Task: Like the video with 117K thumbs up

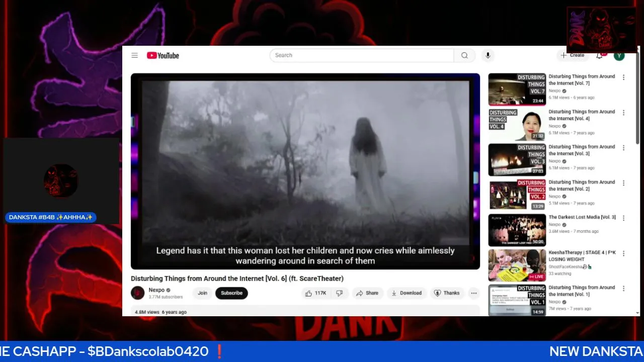Action: [x=316, y=293]
